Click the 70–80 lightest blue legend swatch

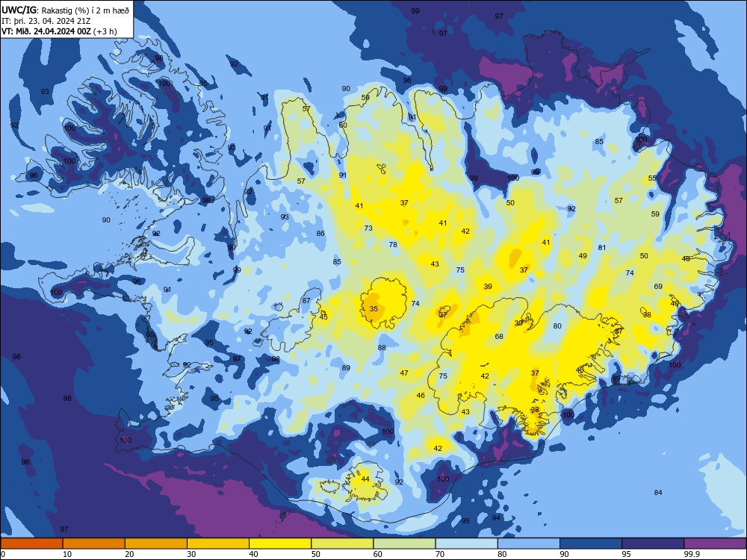tap(466, 544)
